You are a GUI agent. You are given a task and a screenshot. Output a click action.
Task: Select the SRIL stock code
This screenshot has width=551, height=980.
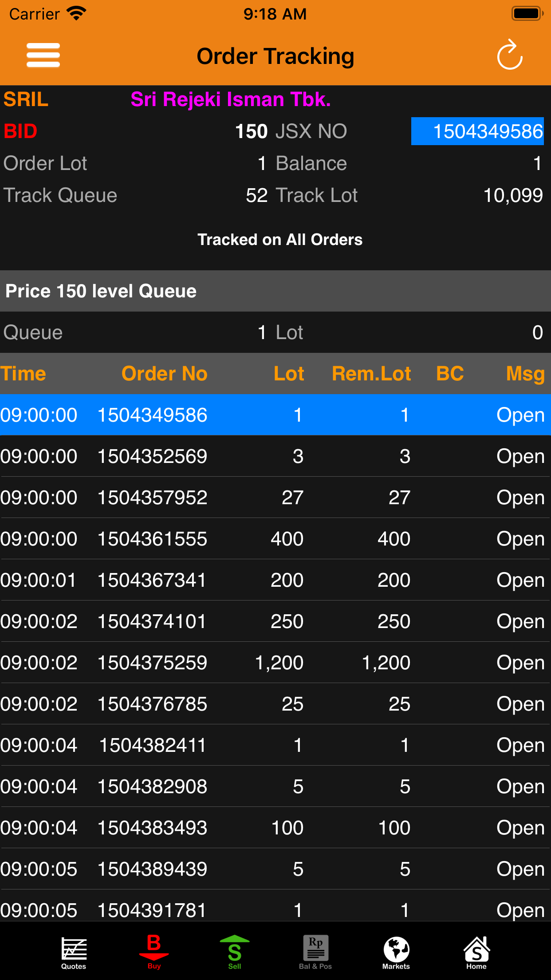[26, 99]
